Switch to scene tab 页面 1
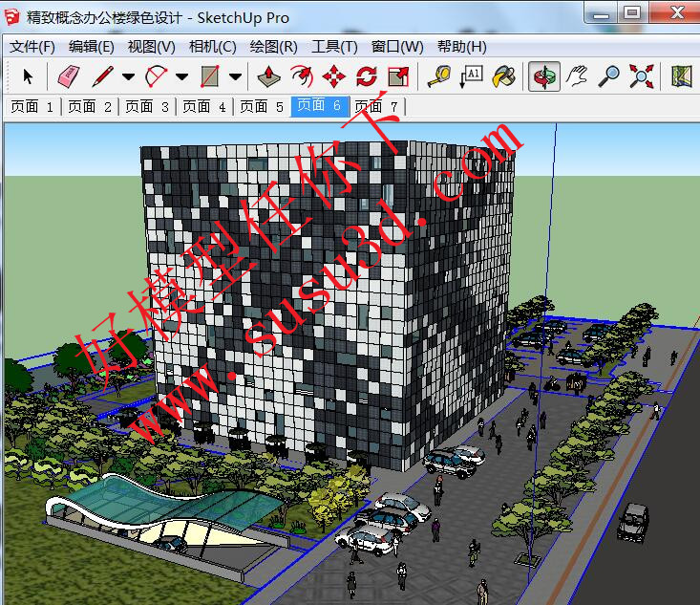 coord(32,106)
